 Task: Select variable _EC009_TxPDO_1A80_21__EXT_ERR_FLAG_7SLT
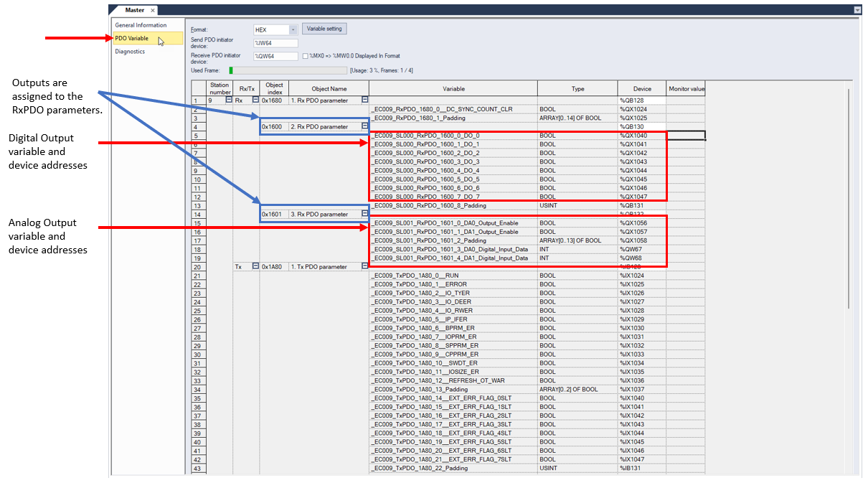[x=453, y=459]
